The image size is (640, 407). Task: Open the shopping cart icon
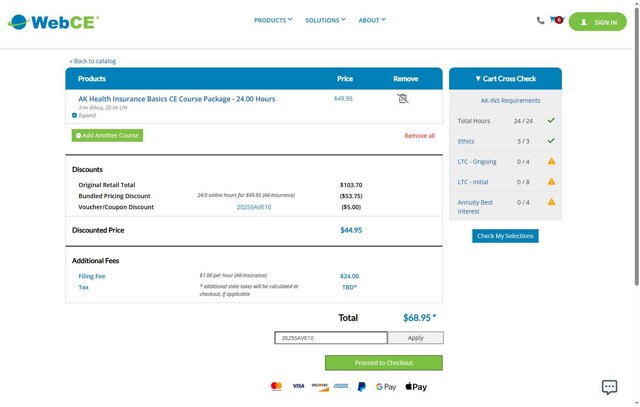coord(557,20)
